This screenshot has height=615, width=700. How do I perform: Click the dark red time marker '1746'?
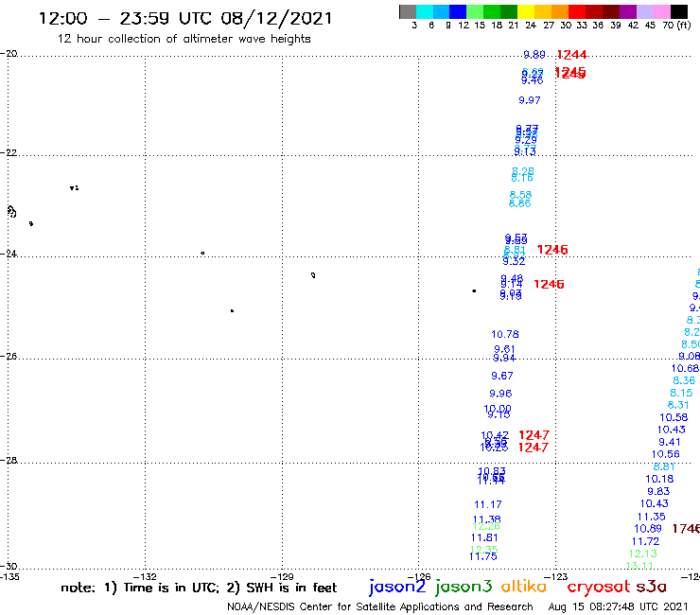tap(686, 529)
